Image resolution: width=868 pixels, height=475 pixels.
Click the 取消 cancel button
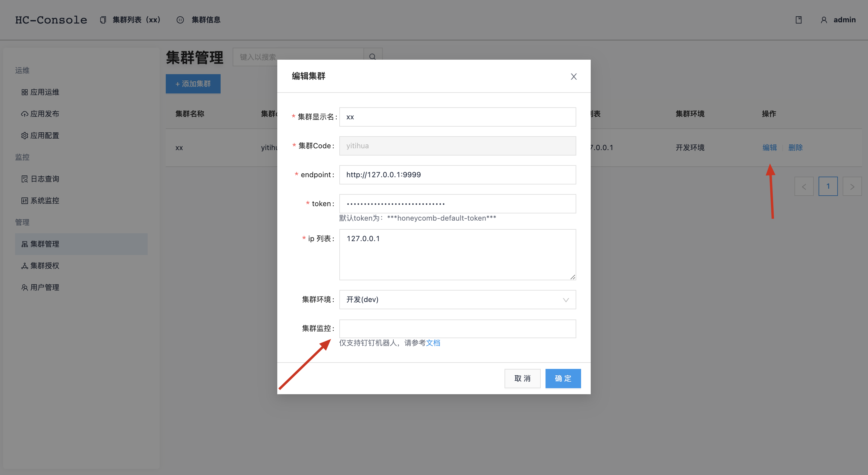[522, 378]
